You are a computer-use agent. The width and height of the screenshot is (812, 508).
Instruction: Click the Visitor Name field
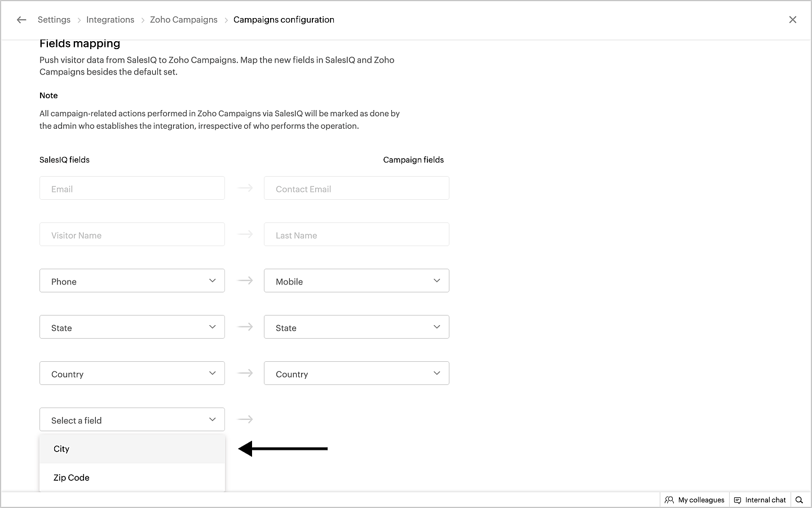(132, 235)
